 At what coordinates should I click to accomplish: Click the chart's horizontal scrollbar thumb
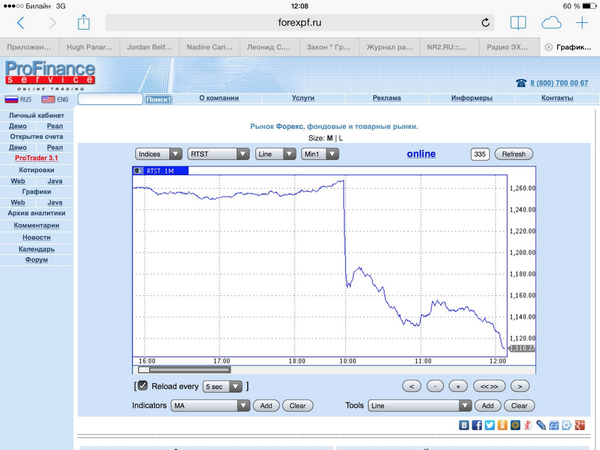click(185, 369)
